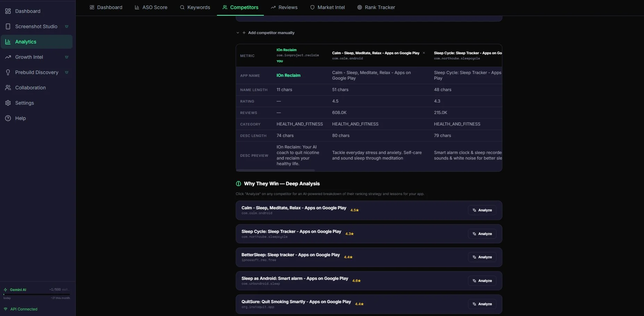
Task: Go to the Rank Tracker tab
Action: point(376,7)
